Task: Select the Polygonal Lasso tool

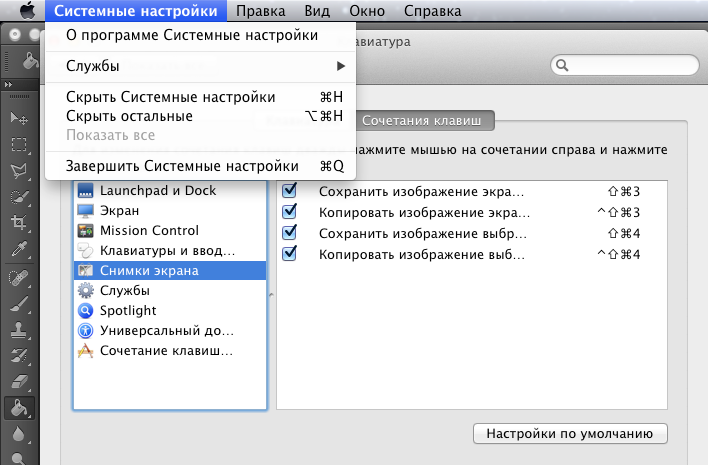Action: [19, 171]
